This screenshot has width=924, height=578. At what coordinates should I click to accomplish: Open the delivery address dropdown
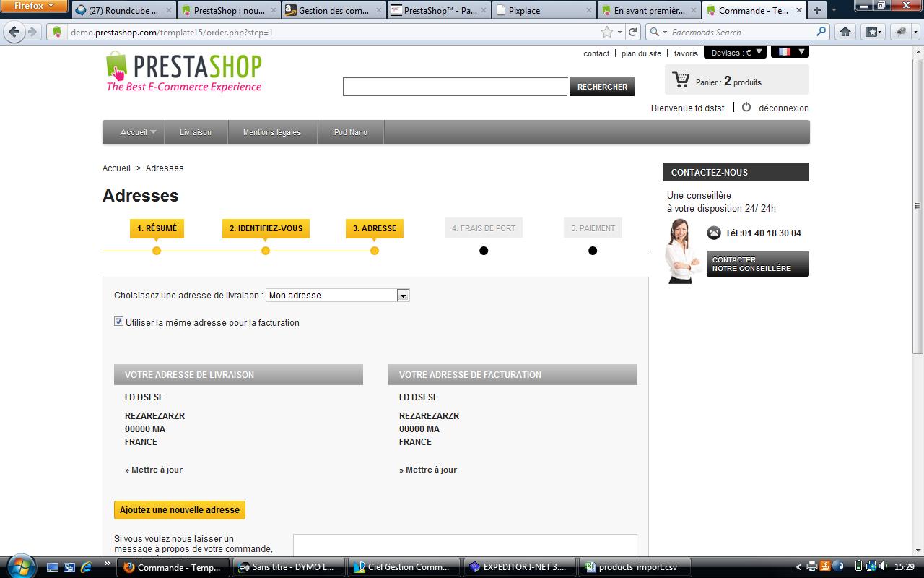click(x=338, y=295)
